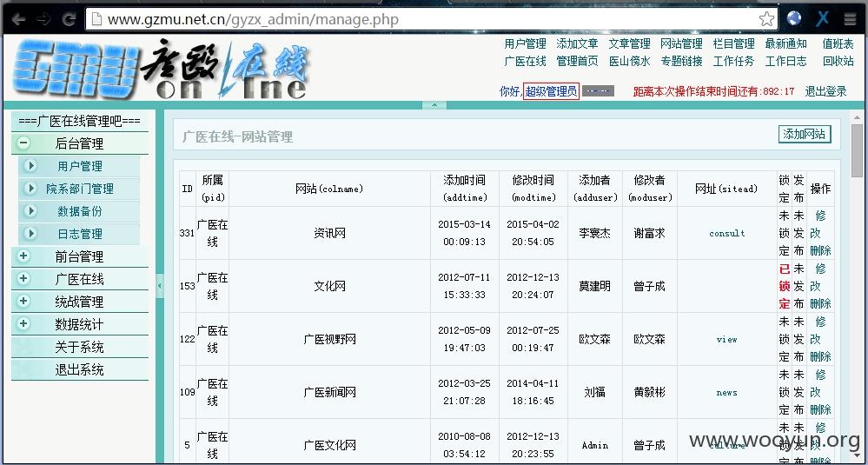Screen dimensions: 868x465
Task: Click the 超级管理员 role link
Action: tap(551, 91)
